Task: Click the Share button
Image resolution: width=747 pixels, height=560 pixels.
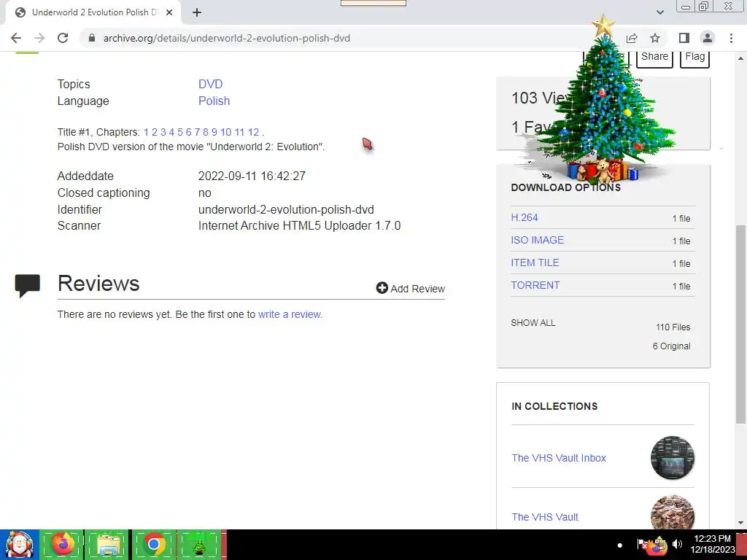Action: pyautogui.click(x=654, y=57)
